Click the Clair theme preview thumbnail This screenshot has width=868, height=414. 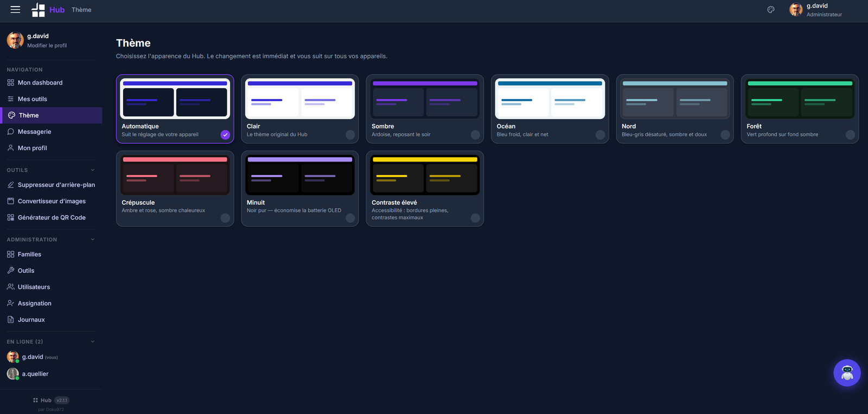tap(300, 99)
